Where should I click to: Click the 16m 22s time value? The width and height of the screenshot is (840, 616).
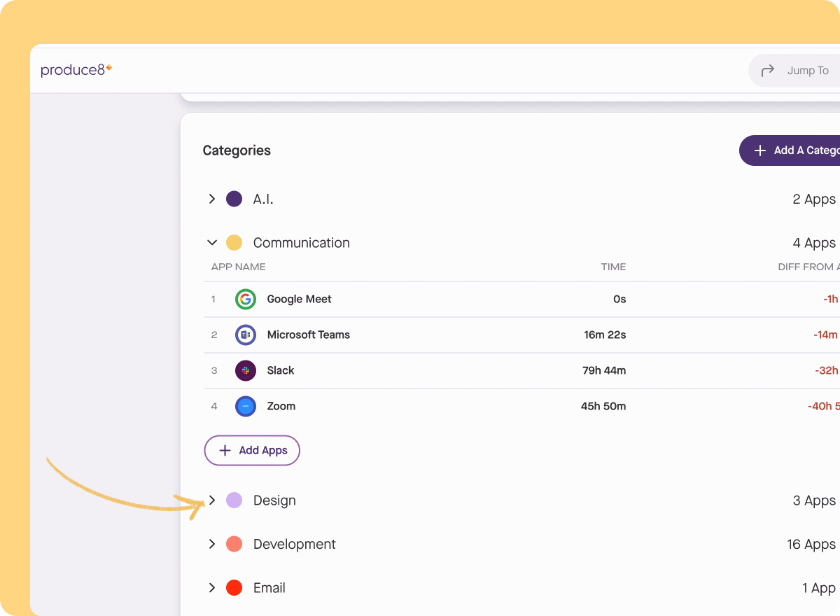[x=605, y=335]
